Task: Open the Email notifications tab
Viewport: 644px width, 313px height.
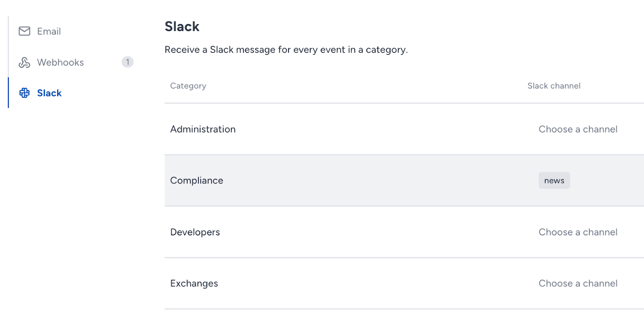Action: [49, 31]
